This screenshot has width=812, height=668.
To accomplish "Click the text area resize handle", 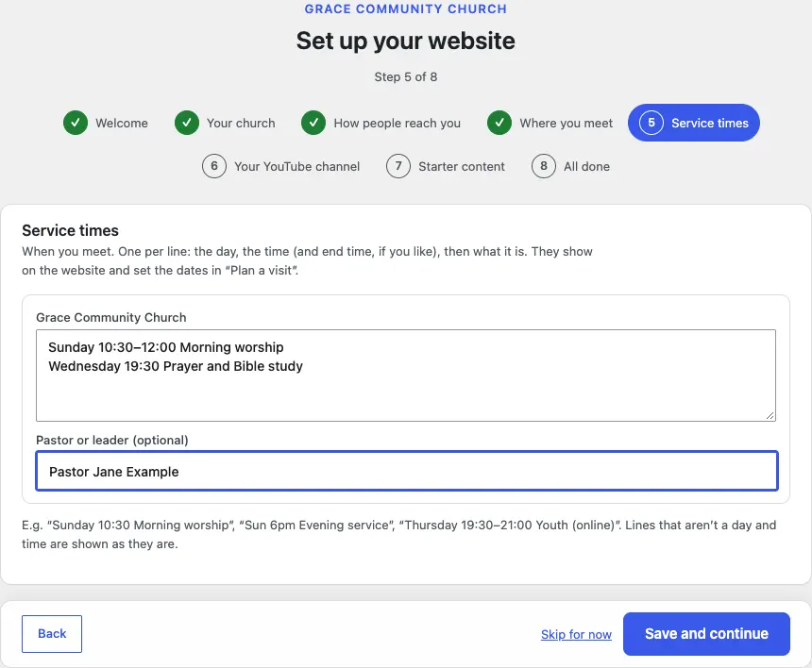I will tap(770, 415).
